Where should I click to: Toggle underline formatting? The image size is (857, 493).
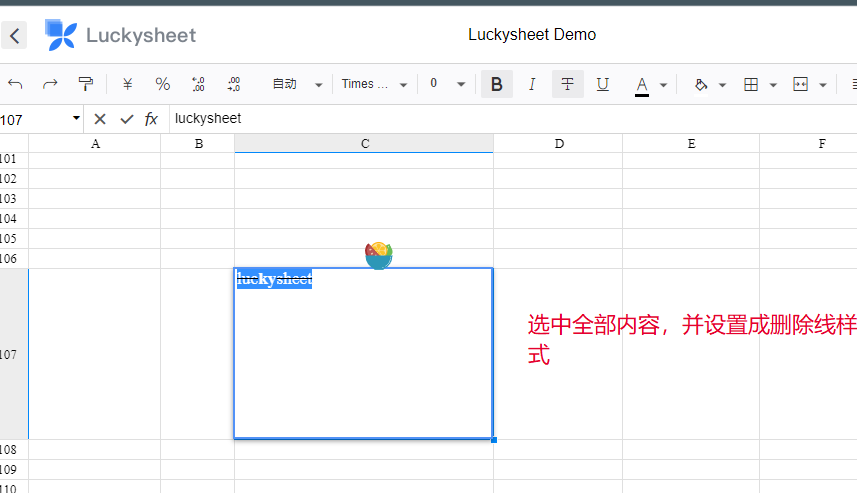coord(602,84)
